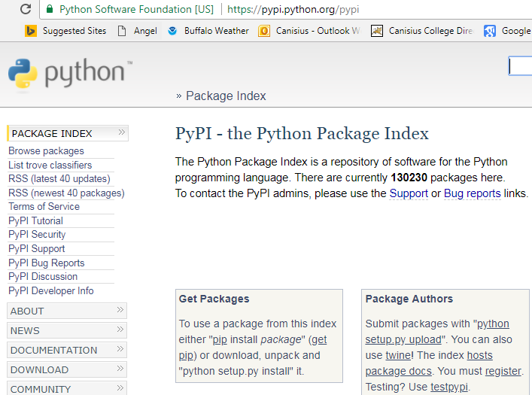Click the get pip link
Viewport: 532px width, 395px height.
click(x=319, y=339)
